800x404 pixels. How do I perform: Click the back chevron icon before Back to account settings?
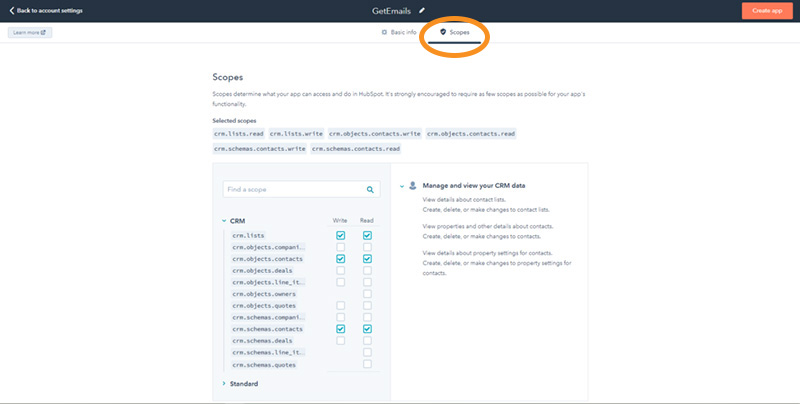click(12, 10)
